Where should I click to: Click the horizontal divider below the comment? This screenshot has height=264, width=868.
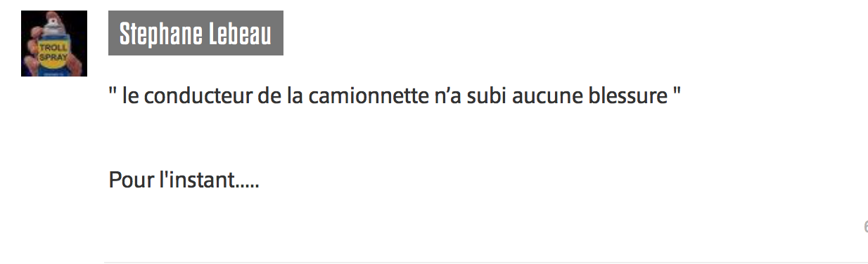(x=486, y=263)
